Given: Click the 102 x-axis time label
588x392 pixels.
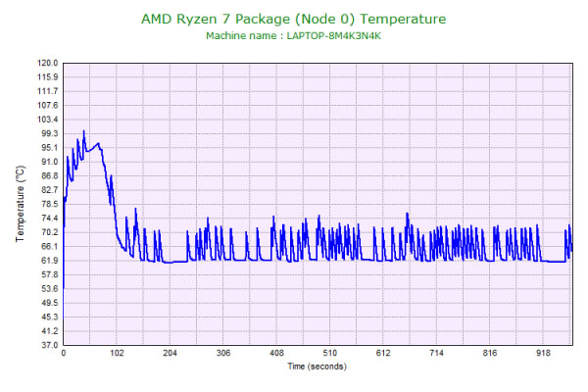Looking at the screenshot, I should tap(117, 353).
